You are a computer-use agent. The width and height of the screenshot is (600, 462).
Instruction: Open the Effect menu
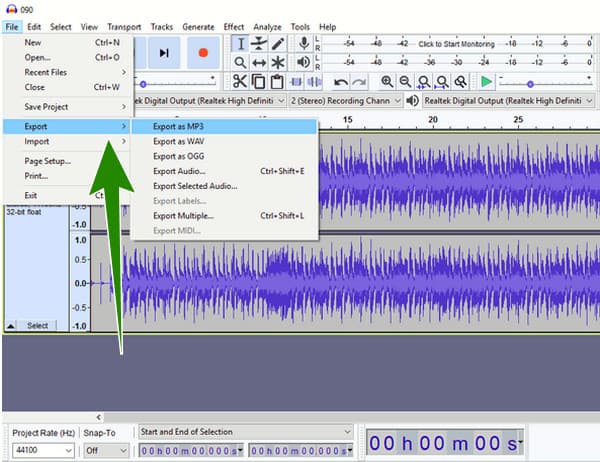[x=234, y=27]
